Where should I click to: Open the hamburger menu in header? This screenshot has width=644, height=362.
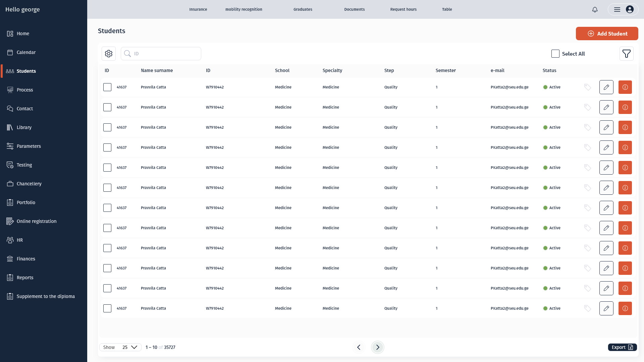[x=617, y=9]
